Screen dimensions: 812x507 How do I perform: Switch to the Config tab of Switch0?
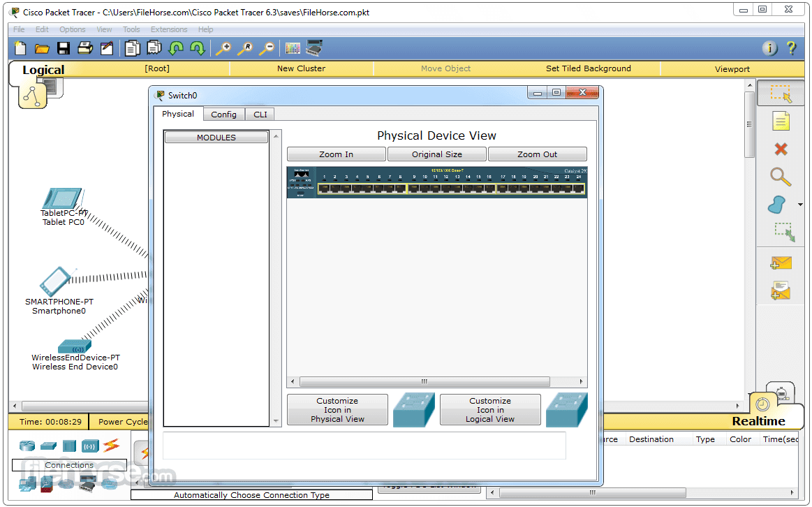pyautogui.click(x=223, y=114)
